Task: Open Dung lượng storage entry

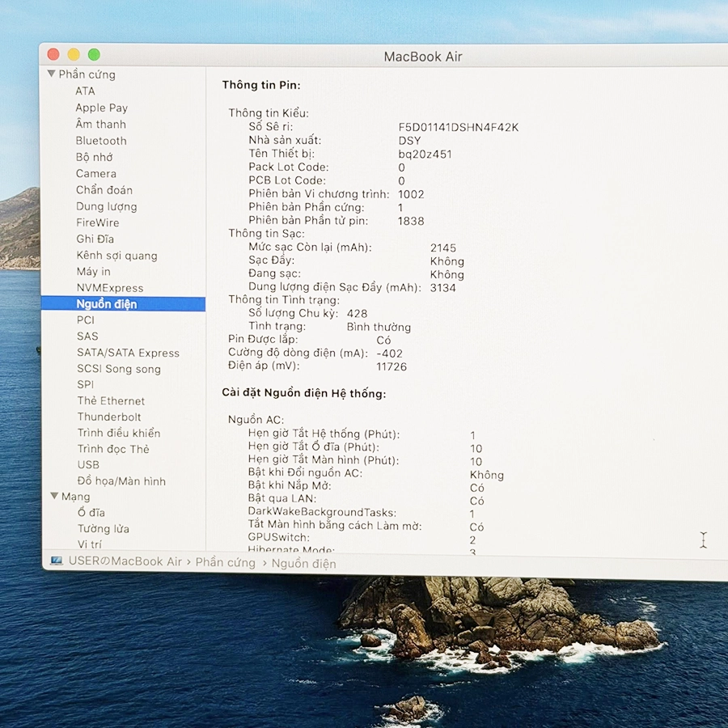Action: (x=107, y=206)
